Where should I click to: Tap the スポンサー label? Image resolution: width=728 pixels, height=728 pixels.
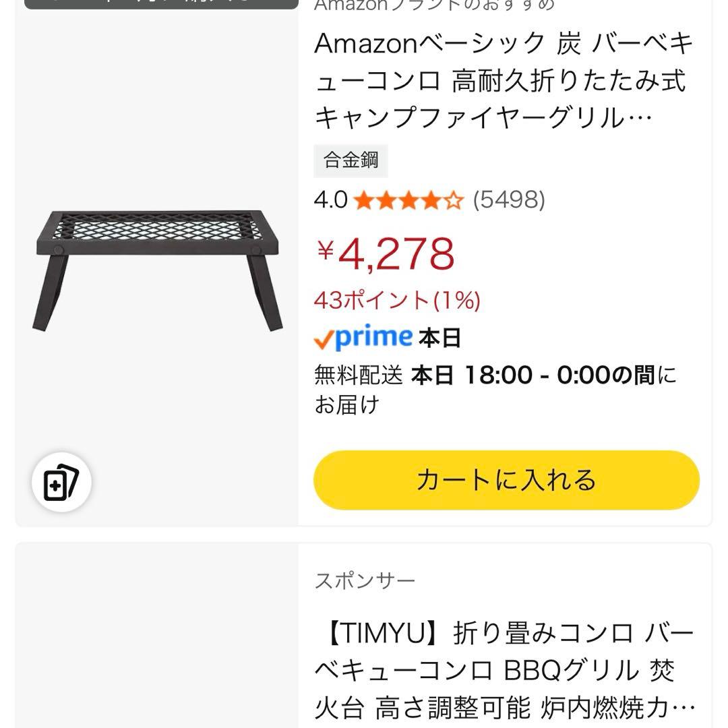point(365,581)
